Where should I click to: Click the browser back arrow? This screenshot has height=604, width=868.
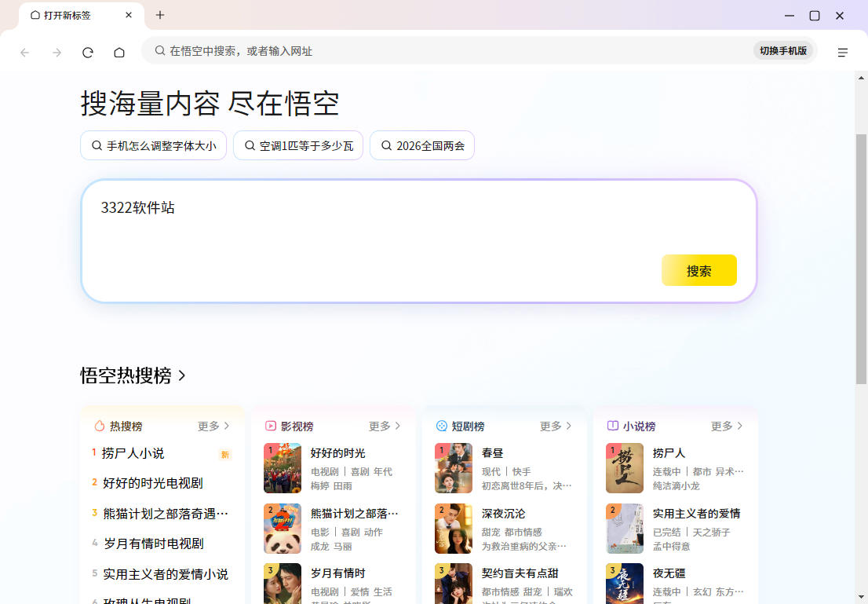[25, 53]
